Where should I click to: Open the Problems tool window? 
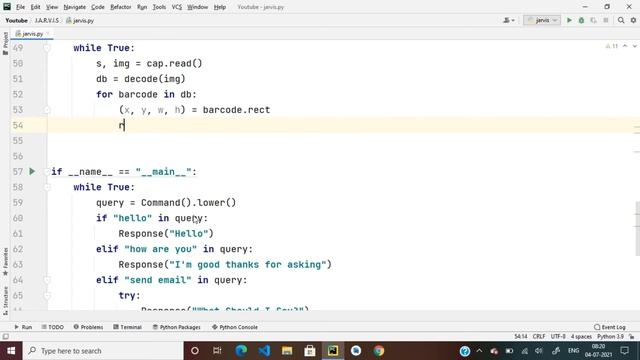88,327
